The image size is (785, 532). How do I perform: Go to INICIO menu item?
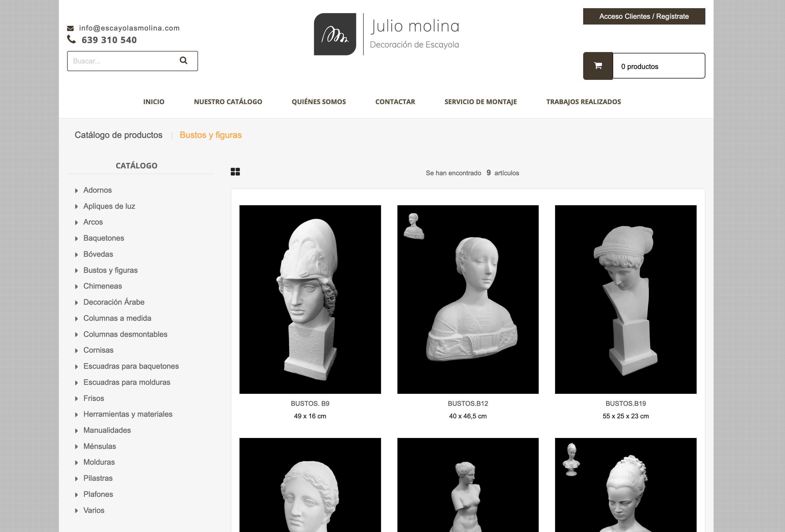[154, 102]
